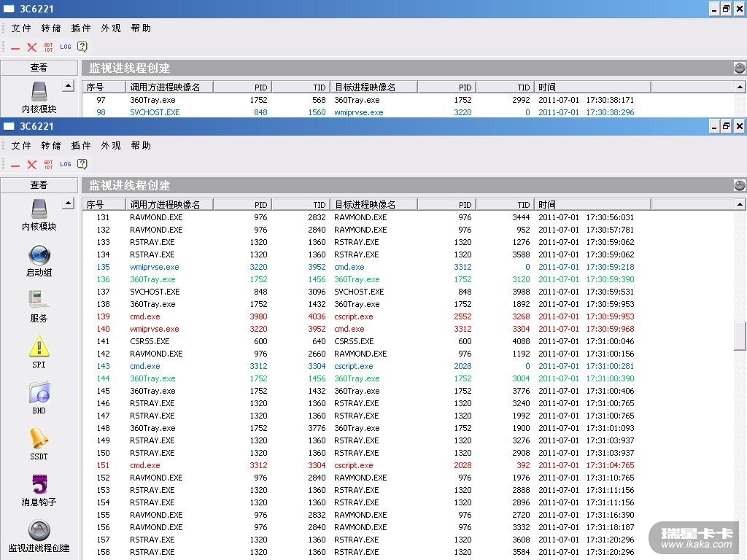Click the GDT/IDT toolbar icon in lower window
Viewport: 747px width, 560px height.
49,164
